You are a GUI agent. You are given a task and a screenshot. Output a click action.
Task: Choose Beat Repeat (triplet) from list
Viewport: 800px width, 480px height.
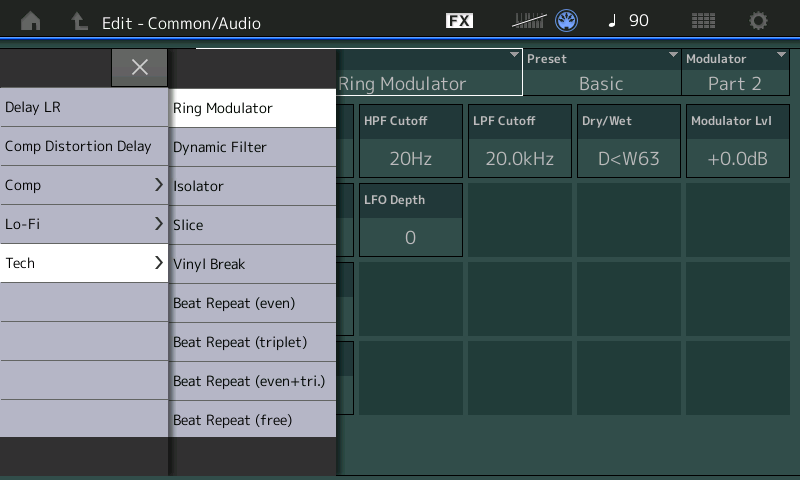(252, 342)
